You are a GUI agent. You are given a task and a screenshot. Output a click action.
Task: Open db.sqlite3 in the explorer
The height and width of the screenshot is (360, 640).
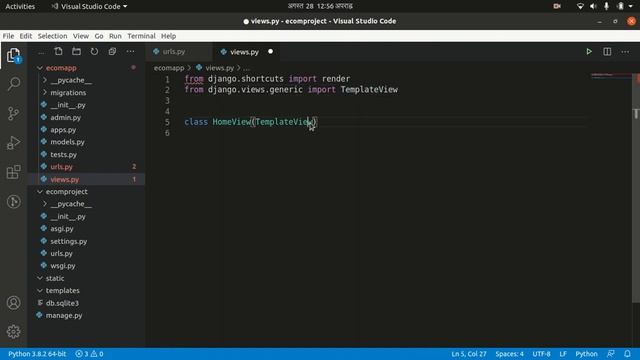coord(62,303)
